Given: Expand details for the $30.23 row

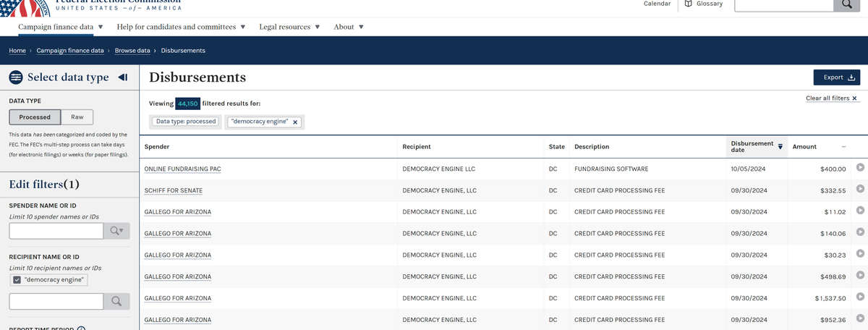Looking at the screenshot, I should pyautogui.click(x=860, y=254).
